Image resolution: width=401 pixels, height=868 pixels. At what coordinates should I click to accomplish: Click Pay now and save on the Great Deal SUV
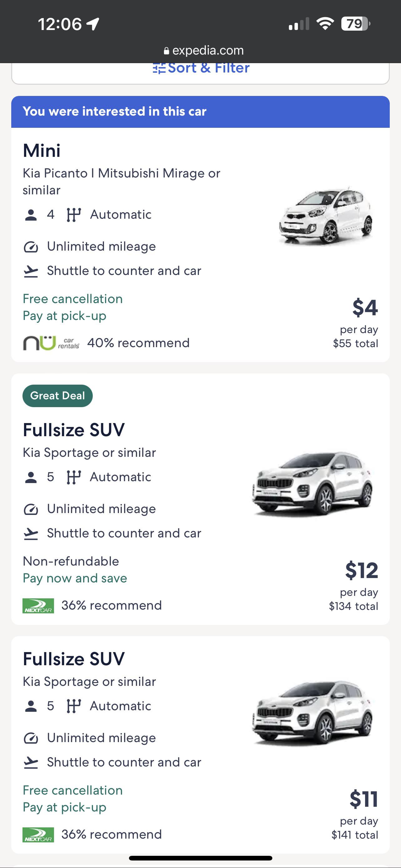[74, 578]
